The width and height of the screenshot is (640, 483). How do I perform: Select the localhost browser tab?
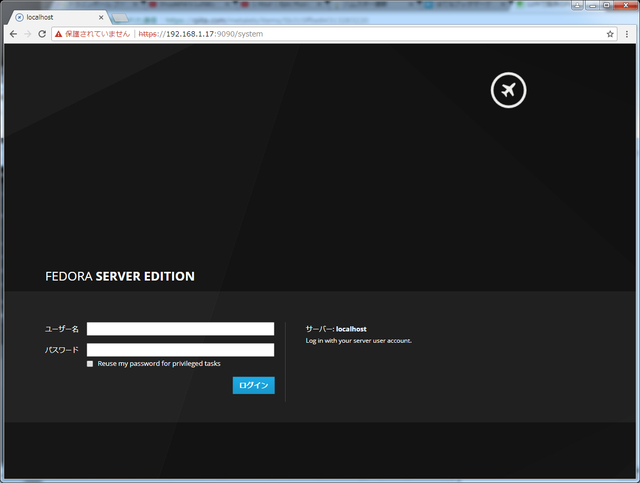coord(59,18)
